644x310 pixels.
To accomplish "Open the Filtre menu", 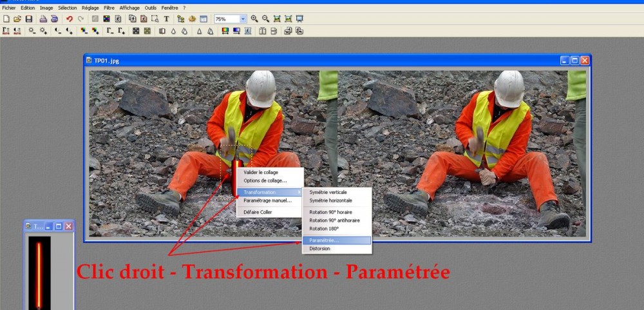I will point(109,8).
